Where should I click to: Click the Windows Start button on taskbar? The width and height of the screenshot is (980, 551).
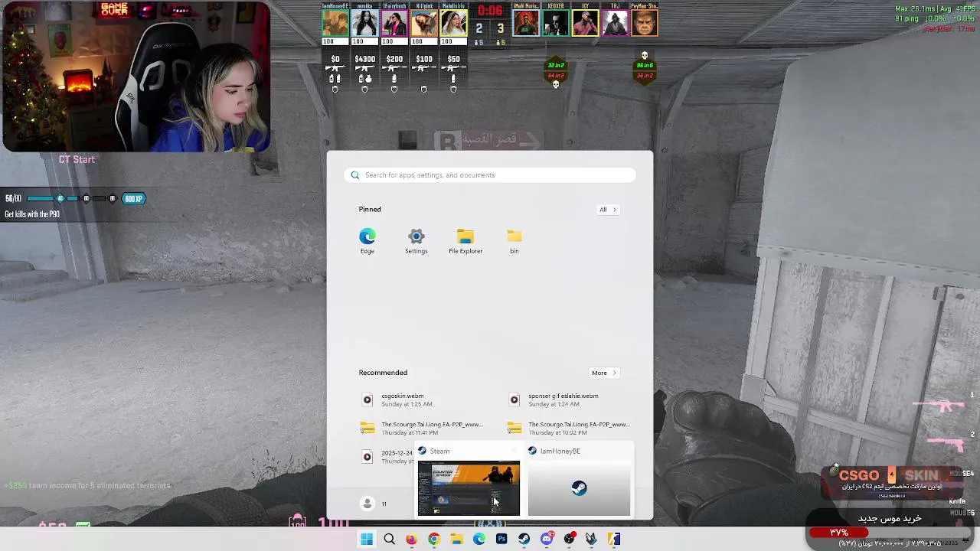tap(367, 540)
